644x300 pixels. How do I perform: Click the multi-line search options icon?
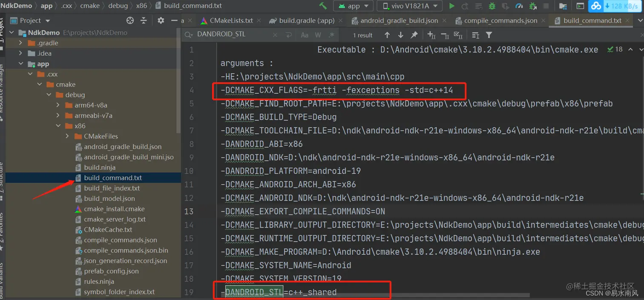pos(476,35)
